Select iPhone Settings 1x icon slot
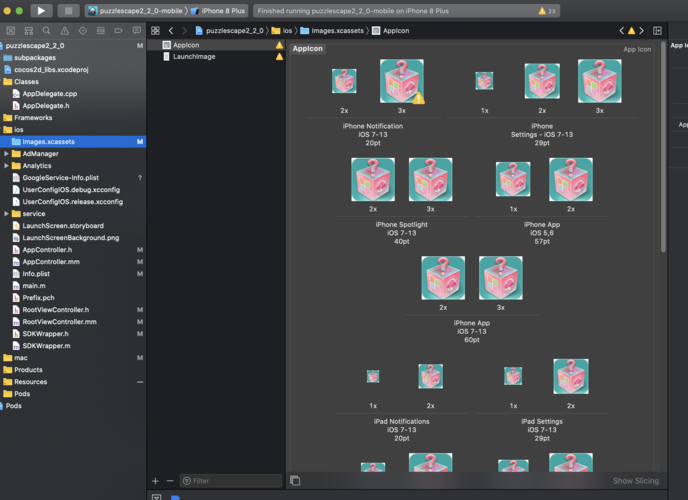The image size is (688, 500). [484, 81]
